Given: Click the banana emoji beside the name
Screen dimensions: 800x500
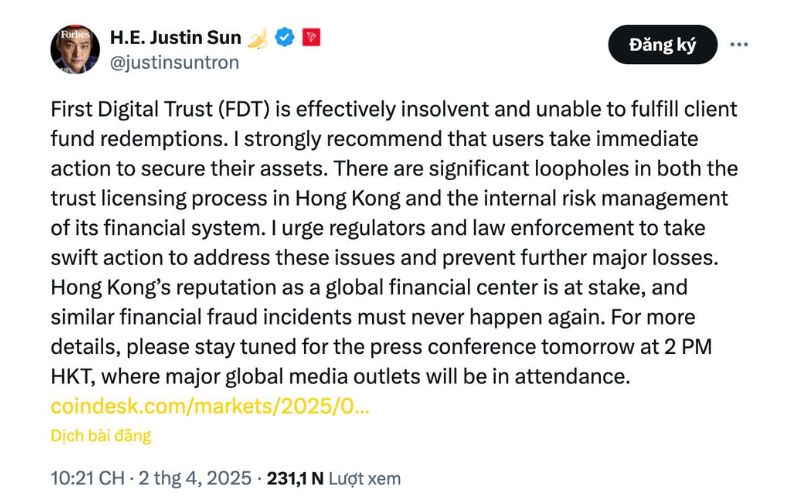Looking at the screenshot, I should [258, 38].
